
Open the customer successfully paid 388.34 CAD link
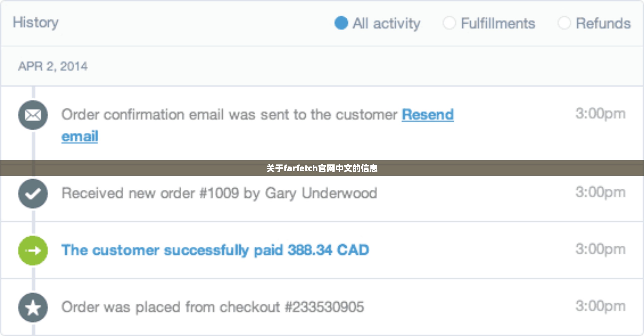pyautogui.click(x=215, y=250)
